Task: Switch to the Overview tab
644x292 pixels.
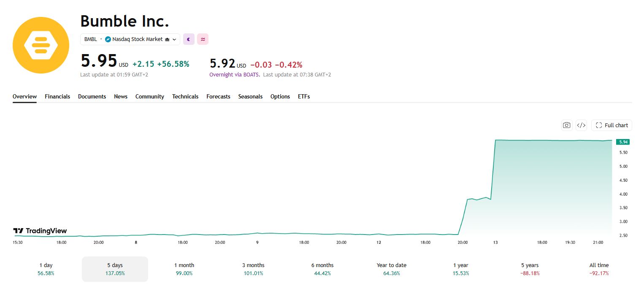Action: click(x=24, y=96)
